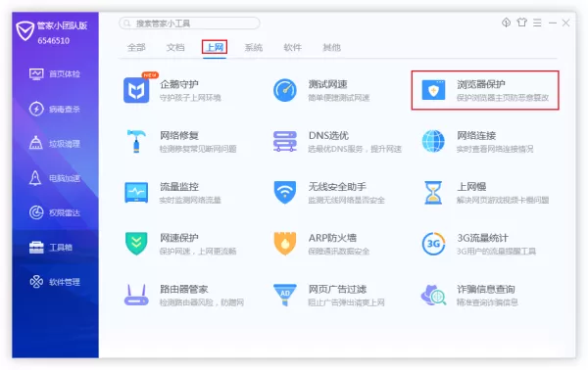Click description 保护网速，上网更流畅
This screenshot has width=588, height=370.
point(198,251)
